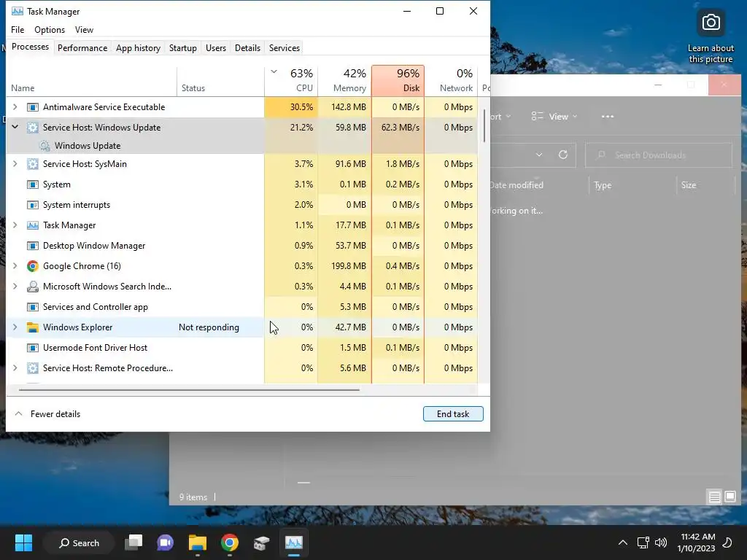
Task: Open the address bar history dropdown in Explorer
Action: click(x=539, y=155)
